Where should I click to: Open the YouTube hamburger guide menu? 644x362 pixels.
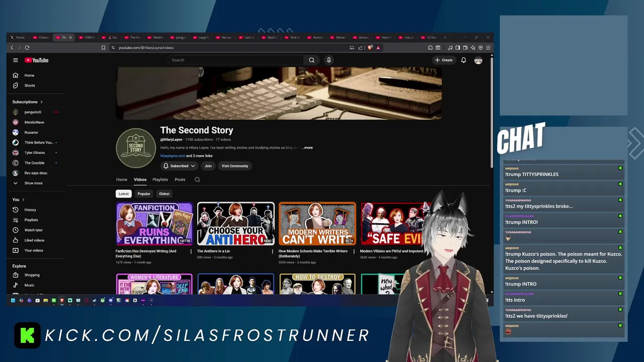[x=16, y=60]
